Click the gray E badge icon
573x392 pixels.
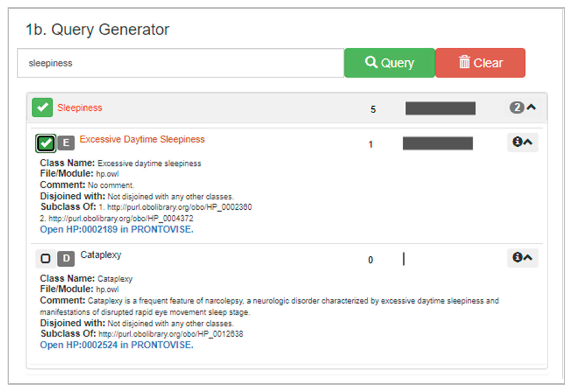click(66, 143)
